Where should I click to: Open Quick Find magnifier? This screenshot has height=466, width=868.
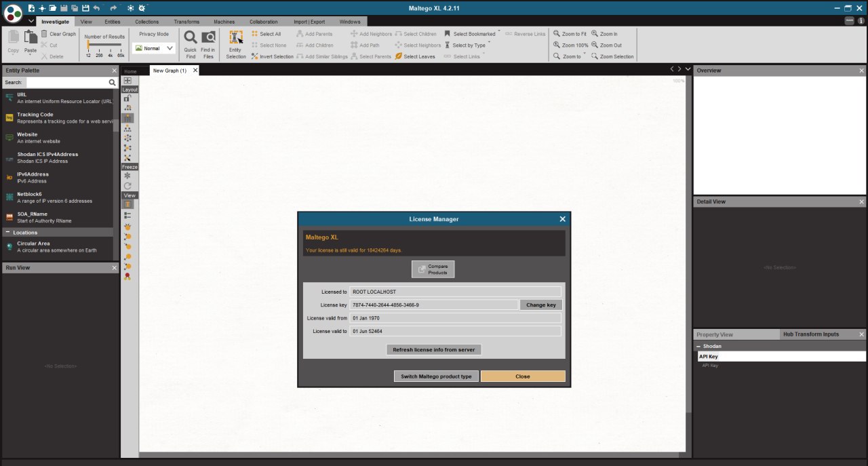coord(191,37)
